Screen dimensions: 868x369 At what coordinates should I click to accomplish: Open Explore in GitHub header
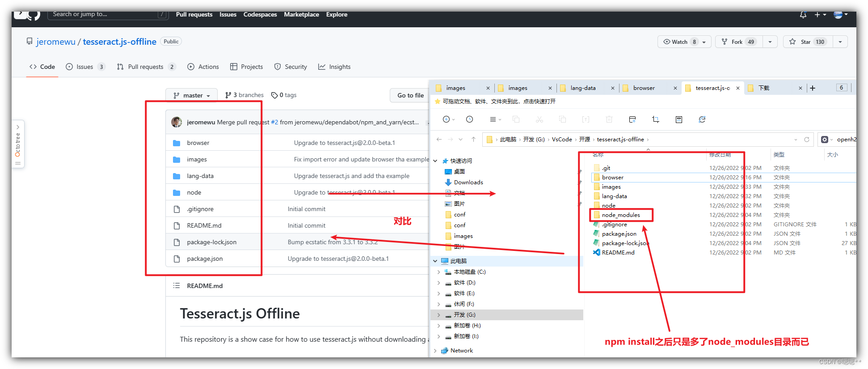click(x=337, y=14)
